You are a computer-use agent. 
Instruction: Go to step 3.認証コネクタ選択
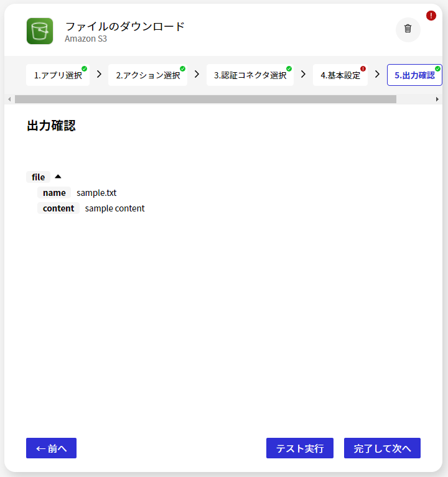pos(250,75)
